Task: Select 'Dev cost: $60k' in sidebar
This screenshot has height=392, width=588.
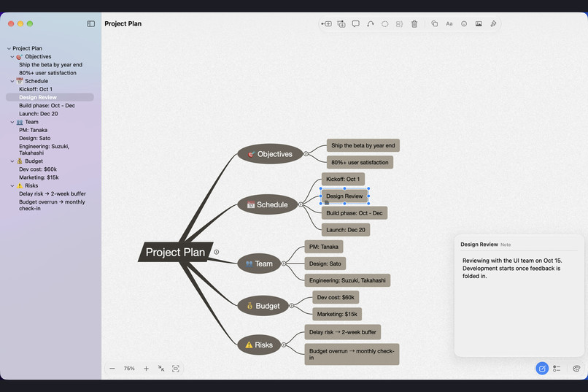Action: click(x=38, y=169)
